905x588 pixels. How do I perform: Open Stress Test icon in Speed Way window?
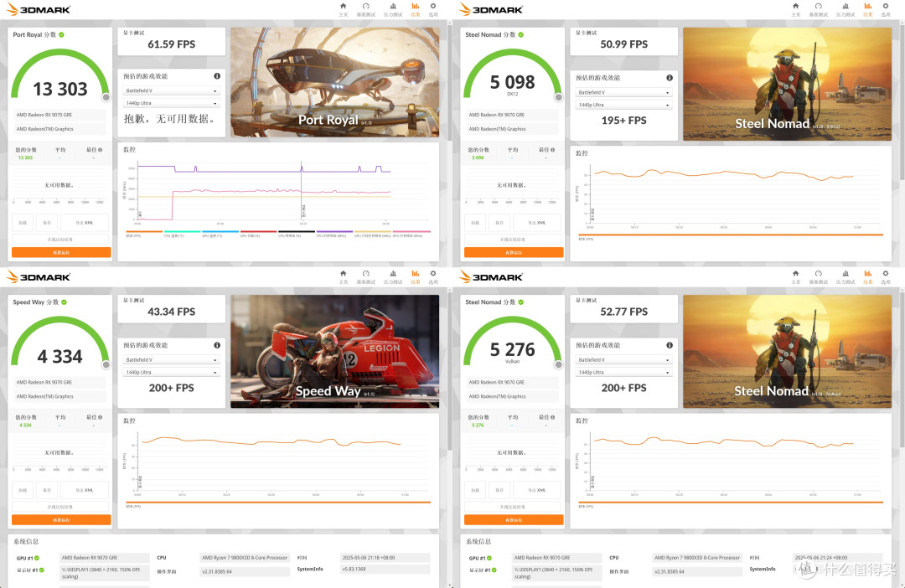[393, 274]
